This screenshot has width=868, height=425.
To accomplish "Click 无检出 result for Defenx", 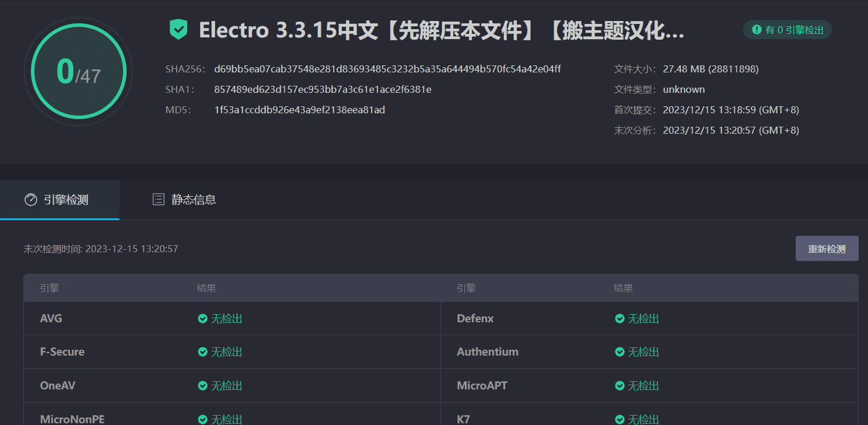I will tap(643, 319).
